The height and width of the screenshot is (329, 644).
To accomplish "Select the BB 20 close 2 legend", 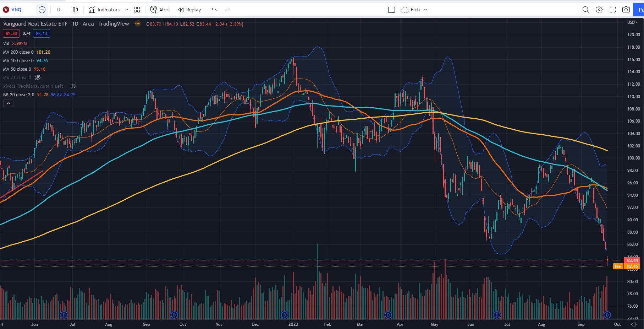I will [19, 95].
